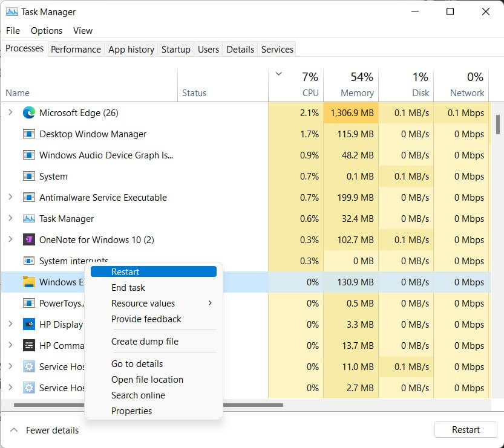Click the horizontal scrollbar thumb
504x448 pixels.
point(148,405)
